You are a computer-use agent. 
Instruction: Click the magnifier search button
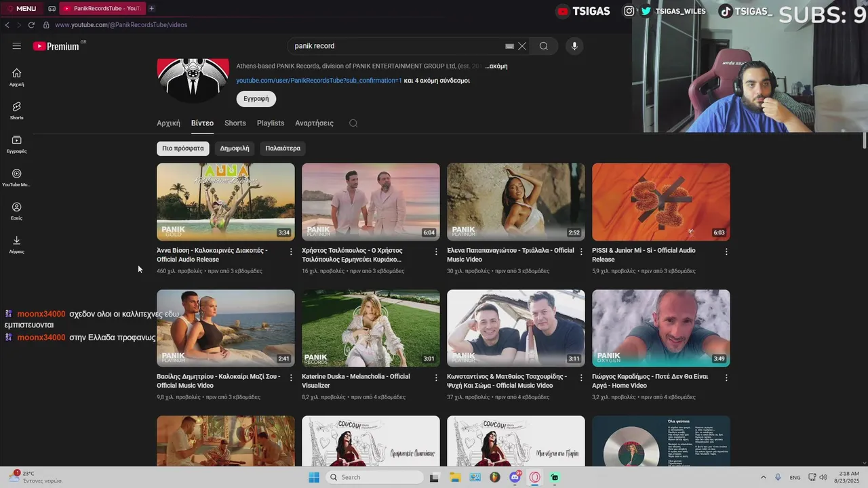coord(544,46)
